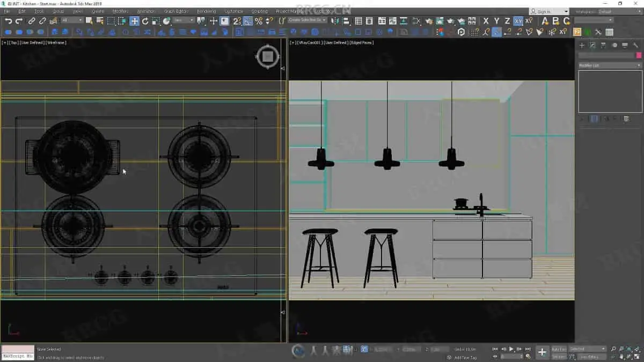The width and height of the screenshot is (644, 362).
Task: Open Select by Name list icon
Action: click(x=99, y=21)
